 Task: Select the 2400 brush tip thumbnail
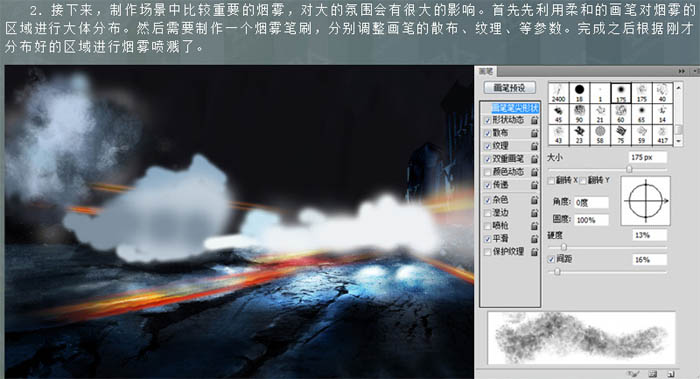pyautogui.click(x=558, y=93)
